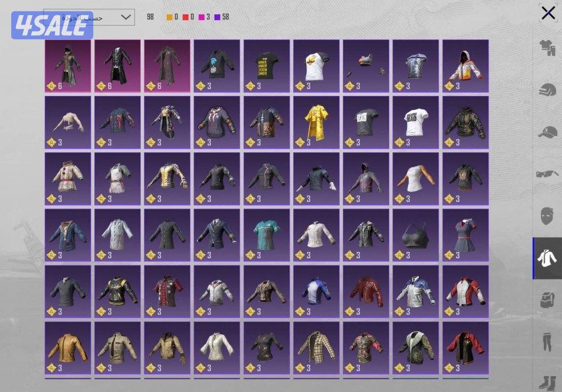Click the purple rarity swatch showing 58
This screenshot has width=562, height=392.
click(x=217, y=17)
